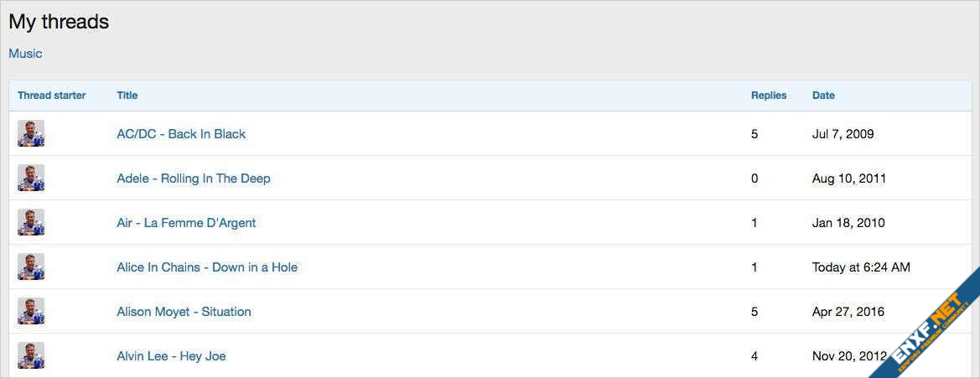The width and height of the screenshot is (980, 378).
Task: Open thread Alice In Chains - Down in a Hole
Action: [207, 267]
